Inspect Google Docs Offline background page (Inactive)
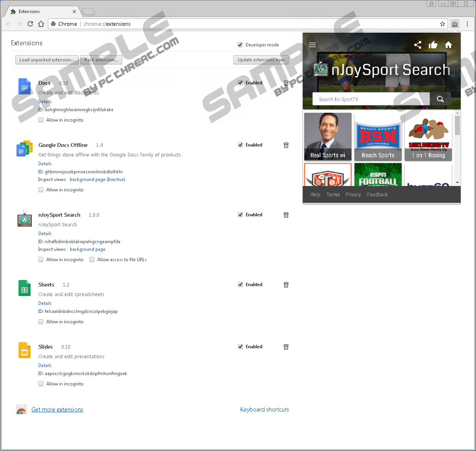 [97, 179]
